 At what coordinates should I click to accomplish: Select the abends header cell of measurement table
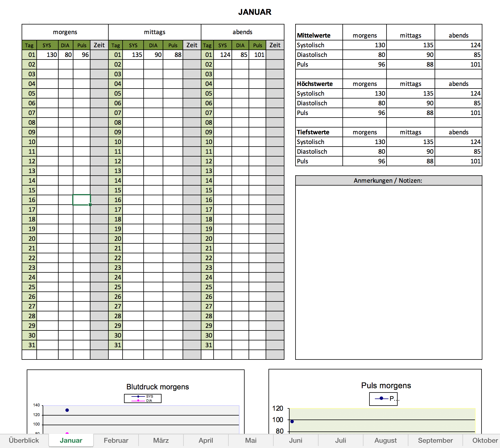tap(243, 32)
